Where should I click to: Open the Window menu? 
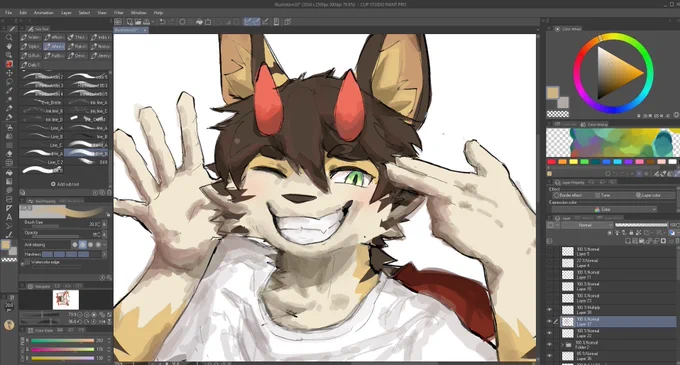[138, 13]
